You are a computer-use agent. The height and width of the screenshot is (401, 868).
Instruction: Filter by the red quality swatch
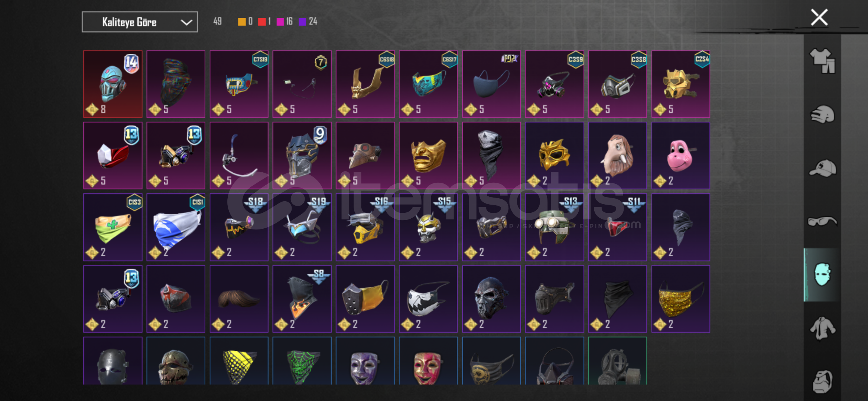point(262,22)
